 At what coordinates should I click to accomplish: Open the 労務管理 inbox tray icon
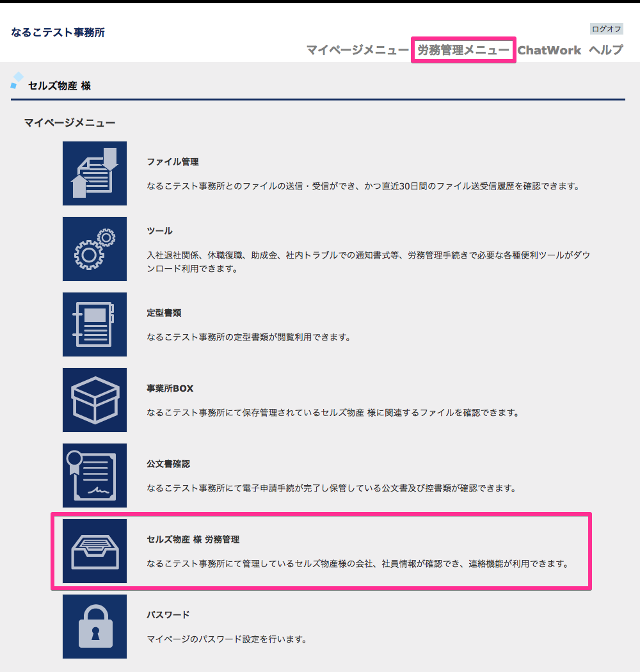(x=95, y=550)
